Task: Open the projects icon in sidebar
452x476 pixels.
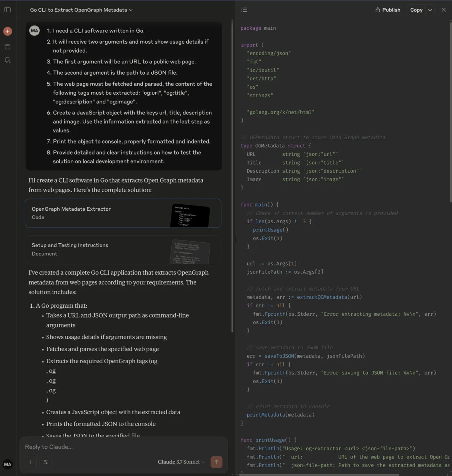Action: pyautogui.click(x=7, y=47)
